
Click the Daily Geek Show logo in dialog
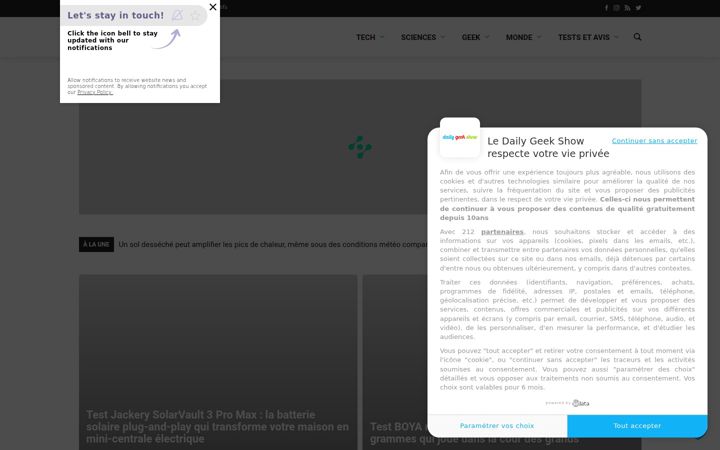pos(460,137)
